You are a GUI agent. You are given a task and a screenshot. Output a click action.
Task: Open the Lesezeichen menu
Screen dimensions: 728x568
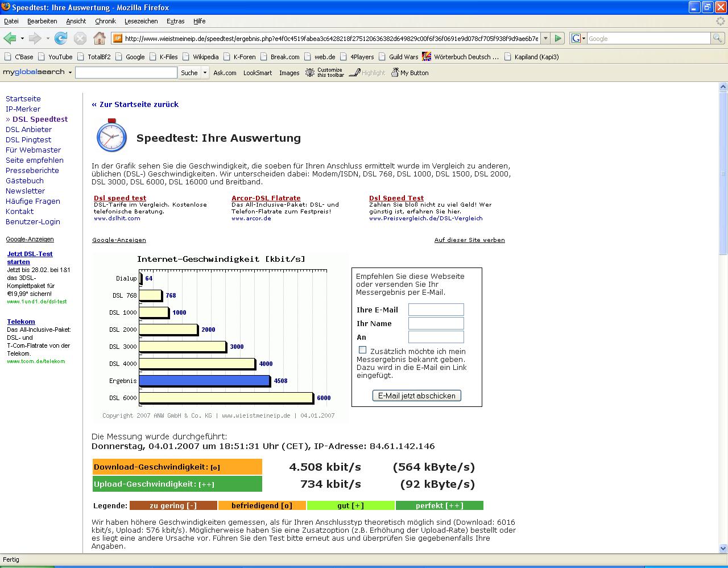(141, 21)
